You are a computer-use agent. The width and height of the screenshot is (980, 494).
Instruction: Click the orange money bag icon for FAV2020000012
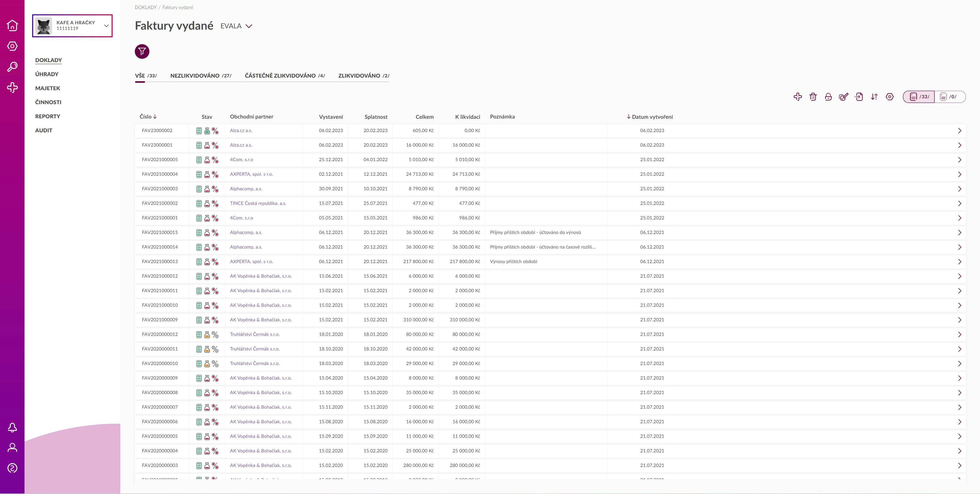pos(207,335)
